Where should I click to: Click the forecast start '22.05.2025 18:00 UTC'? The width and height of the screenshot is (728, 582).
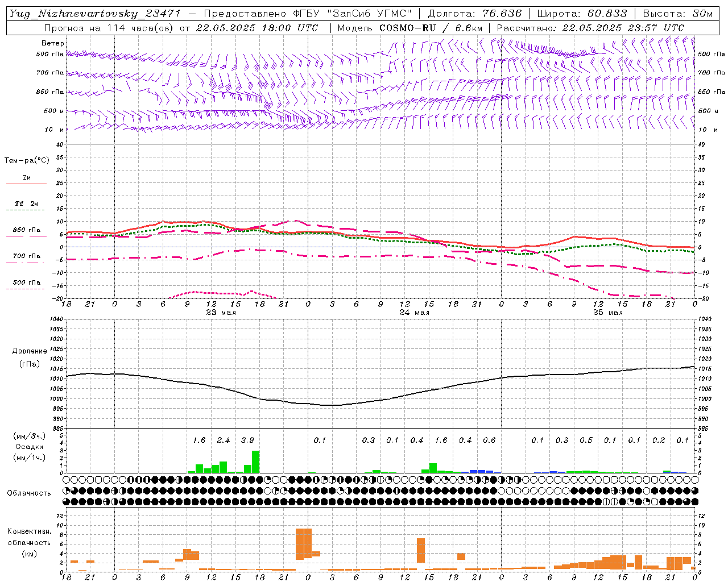tap(257, 28)
